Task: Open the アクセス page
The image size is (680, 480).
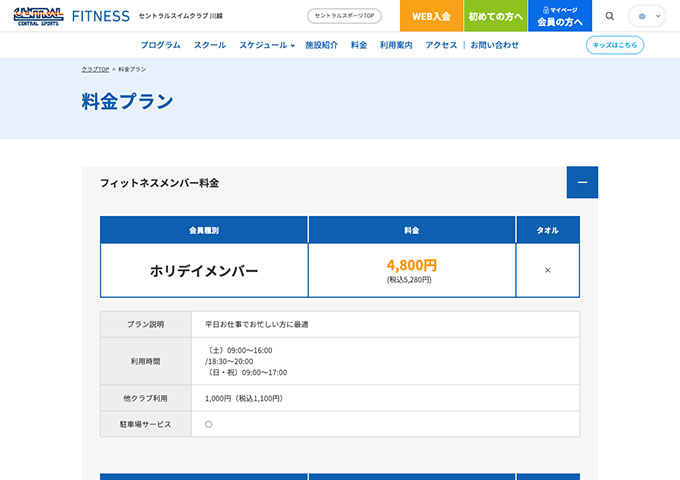Action: (x=441, y=45)
